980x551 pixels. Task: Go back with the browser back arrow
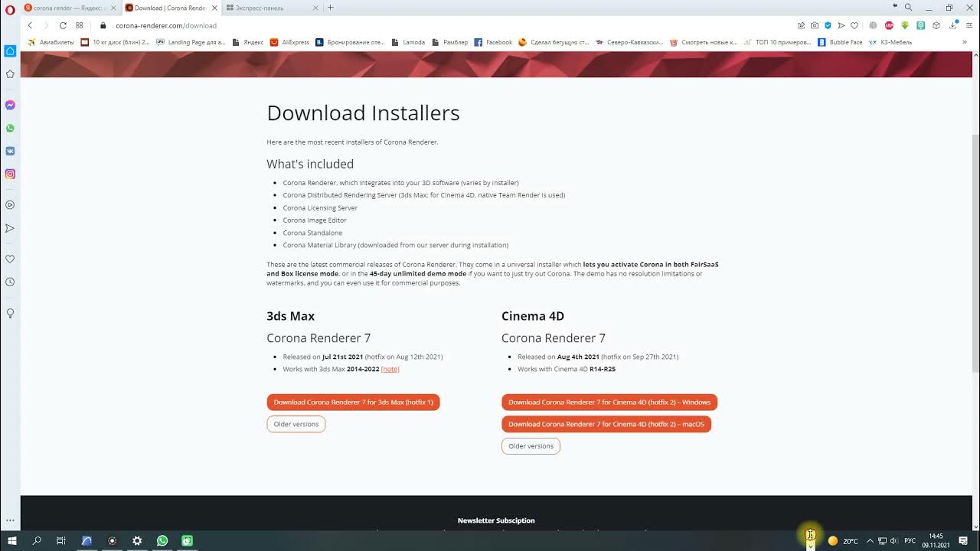point(30,25)
